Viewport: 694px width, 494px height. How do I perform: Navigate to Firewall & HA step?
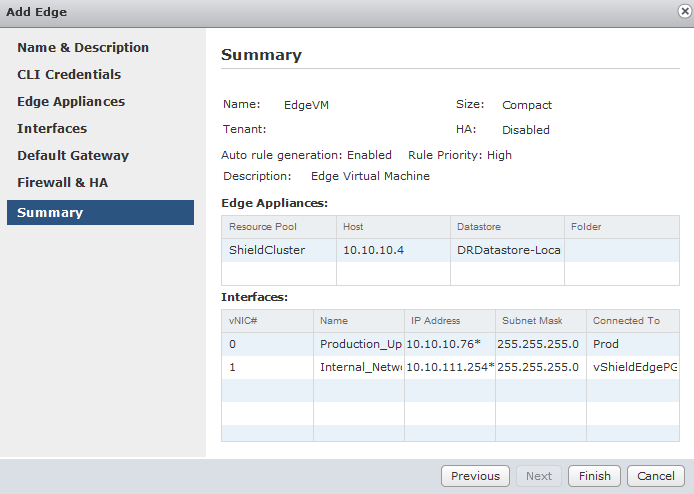tap(62, 183)
